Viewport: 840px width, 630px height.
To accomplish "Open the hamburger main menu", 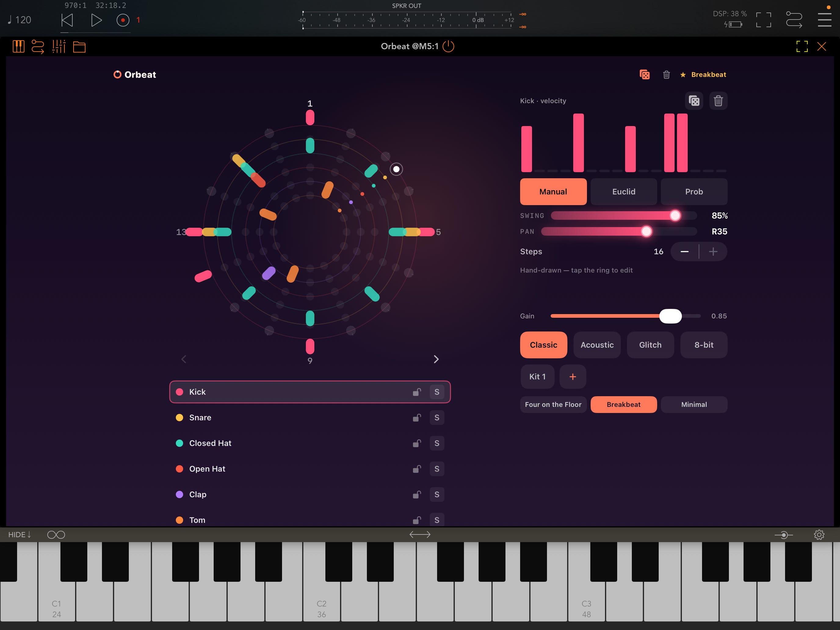I will (824, 20).
